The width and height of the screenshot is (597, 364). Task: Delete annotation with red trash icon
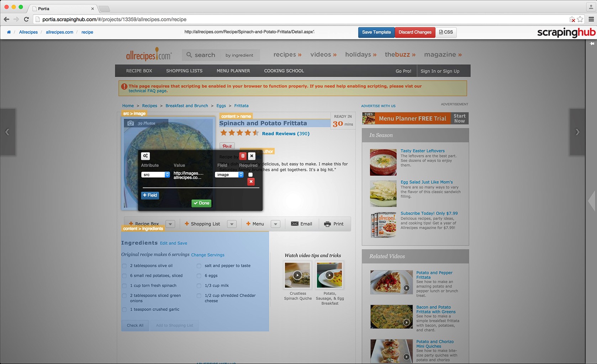[243, 156]
